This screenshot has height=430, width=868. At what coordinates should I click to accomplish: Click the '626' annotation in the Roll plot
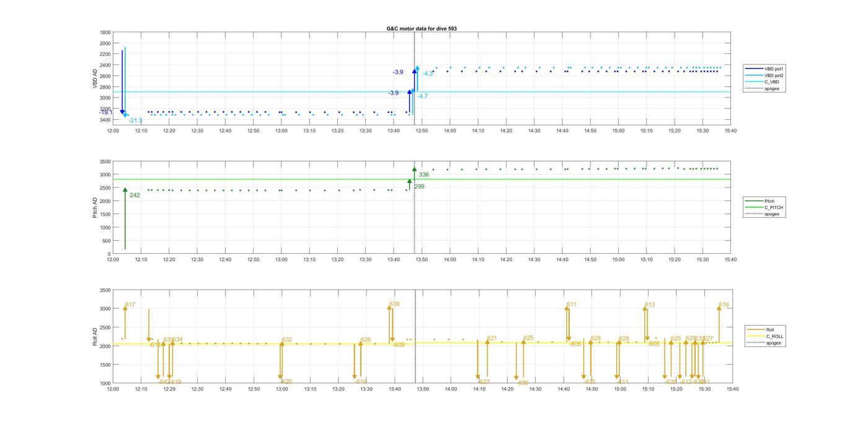pos(366,339)
